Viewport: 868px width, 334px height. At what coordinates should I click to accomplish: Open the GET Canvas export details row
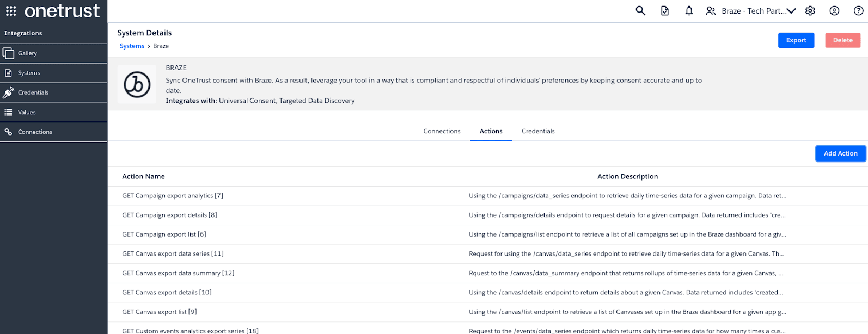167,293
